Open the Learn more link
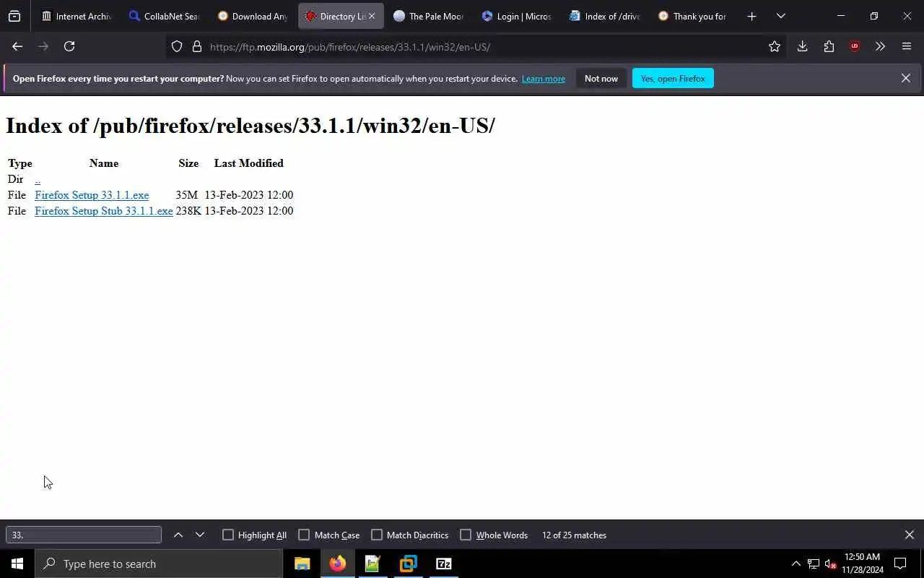 pyautogui.click(x=544, y=78)
